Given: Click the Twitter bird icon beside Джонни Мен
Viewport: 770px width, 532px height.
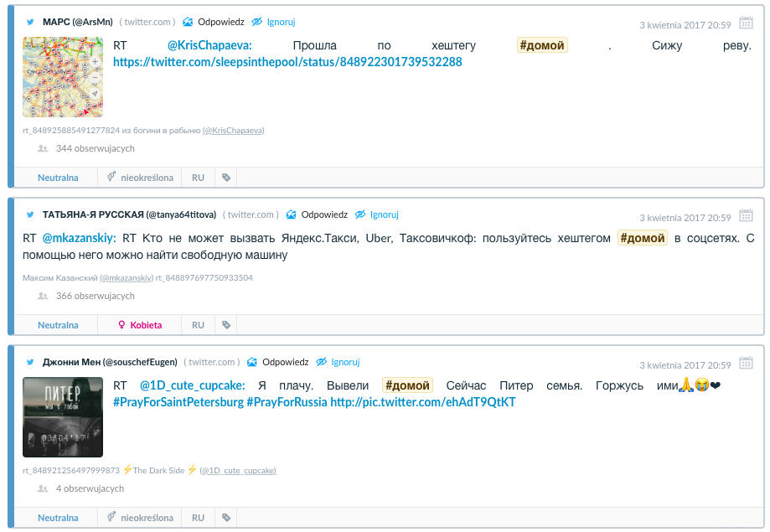Looking at the screenshot, I should [x=31, y=362].
